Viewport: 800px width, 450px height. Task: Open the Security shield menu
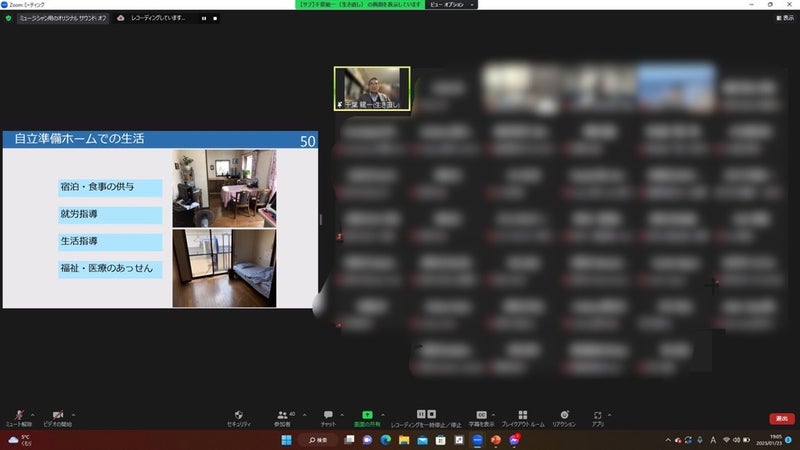(238, 418)
